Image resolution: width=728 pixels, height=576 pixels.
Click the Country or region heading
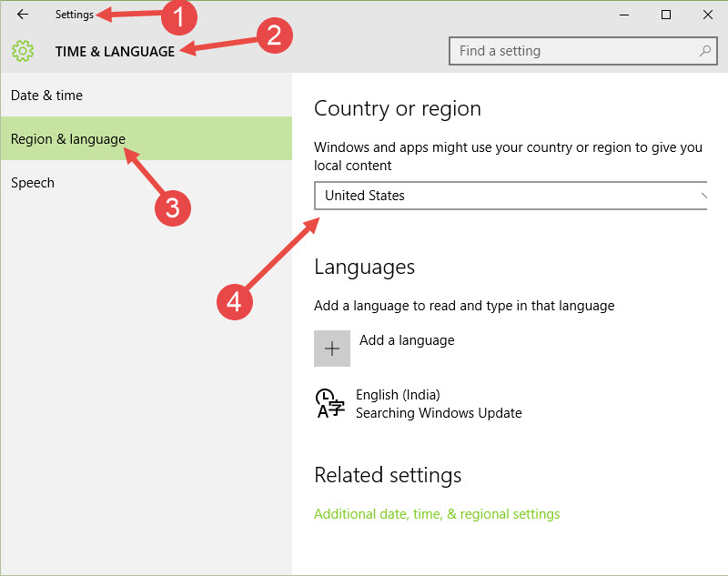pyautogui.click(x=398, y=108)
